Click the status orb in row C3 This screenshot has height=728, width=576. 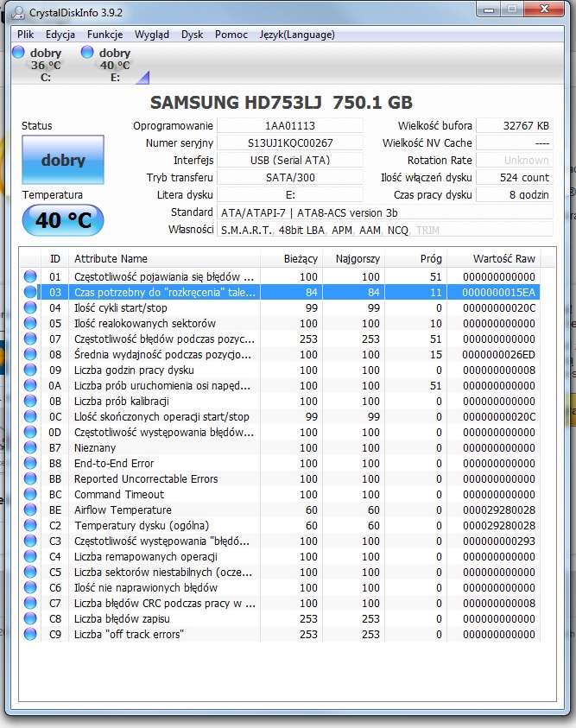30,541
